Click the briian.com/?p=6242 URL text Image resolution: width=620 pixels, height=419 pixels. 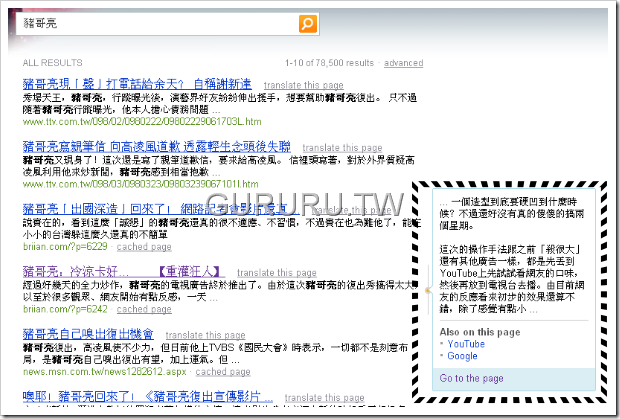point(65,309)
